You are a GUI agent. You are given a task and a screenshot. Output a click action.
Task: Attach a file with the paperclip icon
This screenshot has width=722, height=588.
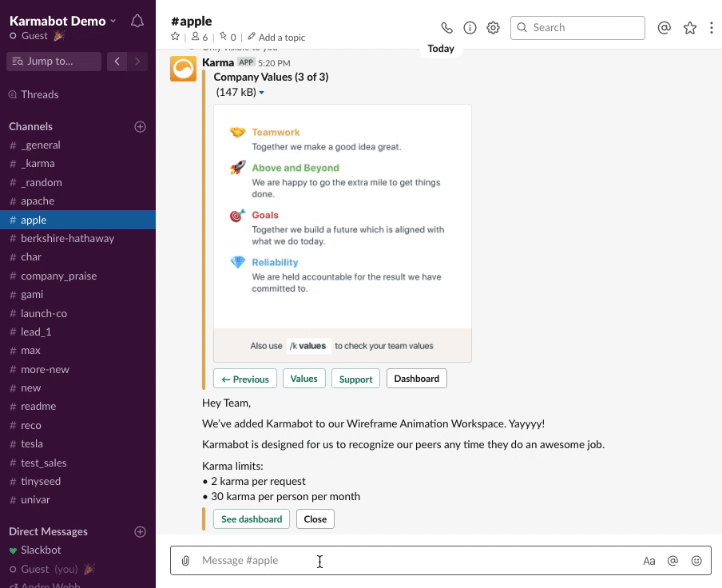(185, 560)
